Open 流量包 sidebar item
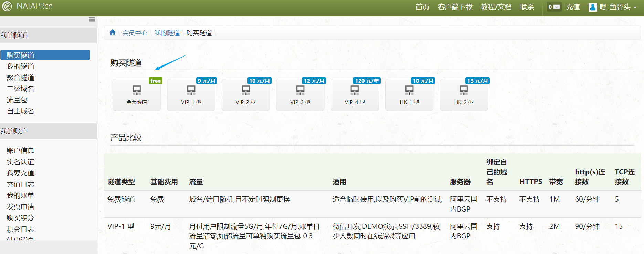The height and width of the screenshot is (254, 644). pos(17,100)
